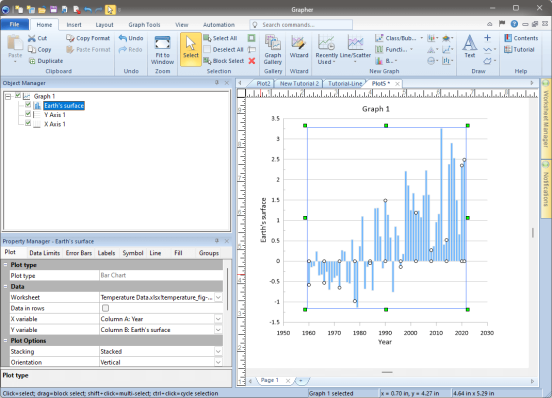
Task: Click the Duplicate command icon
Action: (32, 61)
